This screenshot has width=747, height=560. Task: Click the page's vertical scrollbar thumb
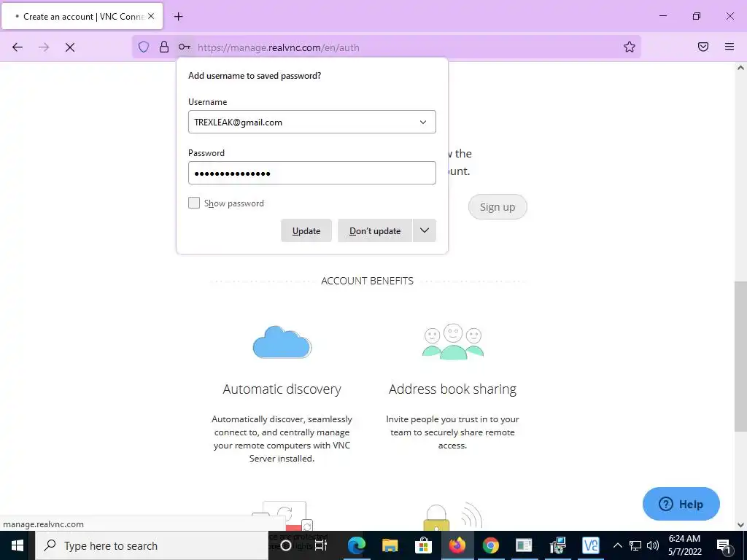tap(740, 356)
